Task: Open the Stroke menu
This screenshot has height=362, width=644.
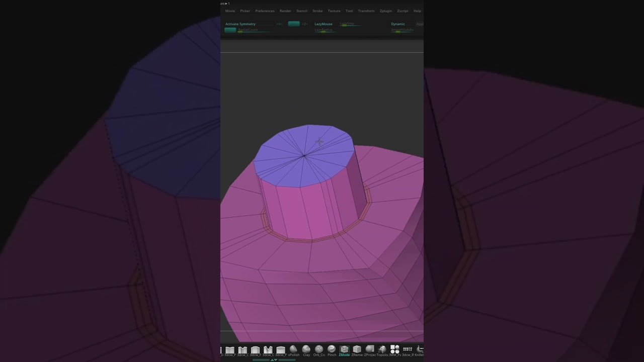Action: click(317, 11)
